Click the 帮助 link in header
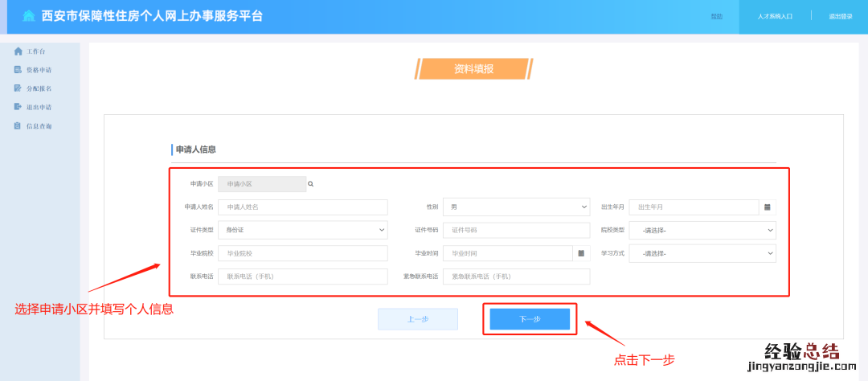This screenshot has height=381, width=868. pos(716,16)
